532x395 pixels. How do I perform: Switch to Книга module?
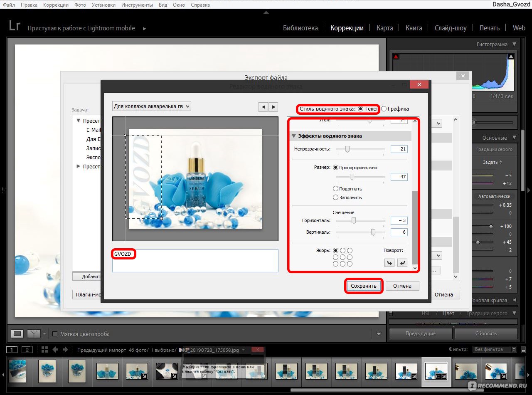[414, 28]
